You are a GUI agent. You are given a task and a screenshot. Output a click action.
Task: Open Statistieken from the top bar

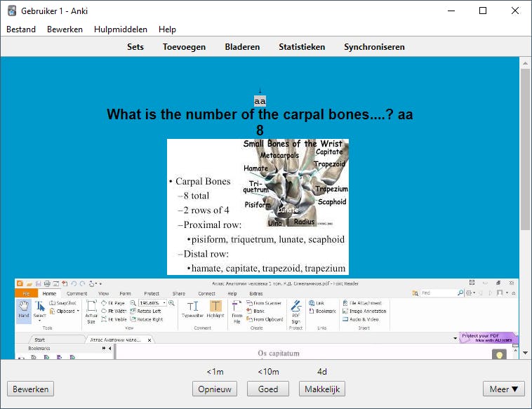pos(302,47)
